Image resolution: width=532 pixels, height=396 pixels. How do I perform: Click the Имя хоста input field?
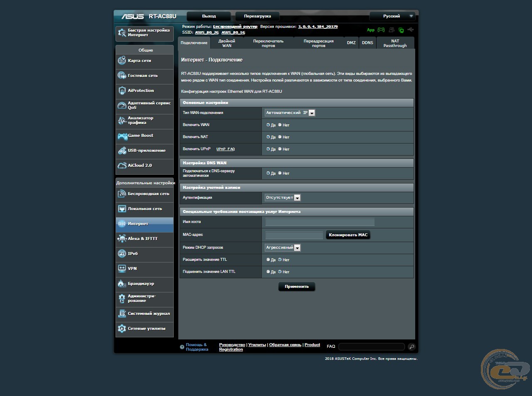320,222
